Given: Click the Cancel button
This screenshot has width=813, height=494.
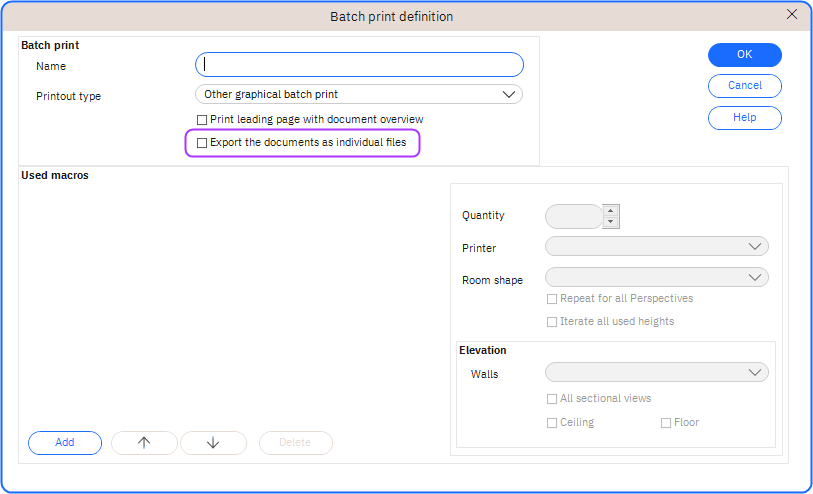Looking at the screenshot, I should coord(744,86).
